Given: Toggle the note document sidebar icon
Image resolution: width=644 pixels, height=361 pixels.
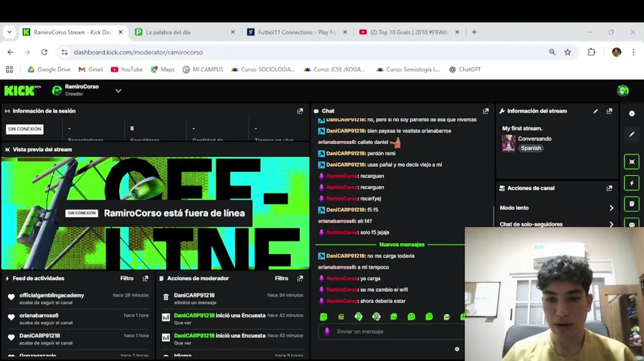Looking at the screenshot, I should (x=632, y=204).
